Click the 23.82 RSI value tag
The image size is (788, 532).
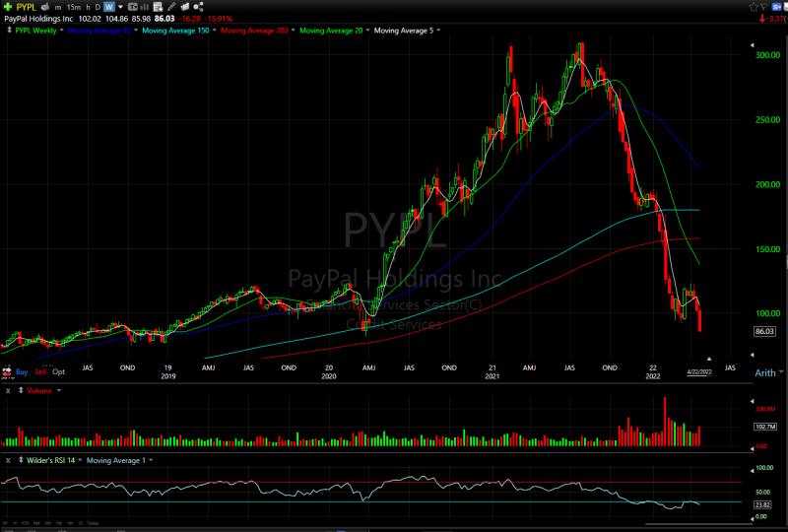click(x=762, y=504)
